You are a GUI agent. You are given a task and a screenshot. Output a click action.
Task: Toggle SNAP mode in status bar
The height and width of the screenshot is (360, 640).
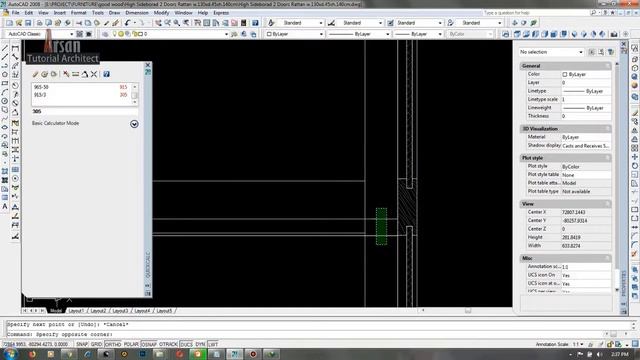(82, 344)
